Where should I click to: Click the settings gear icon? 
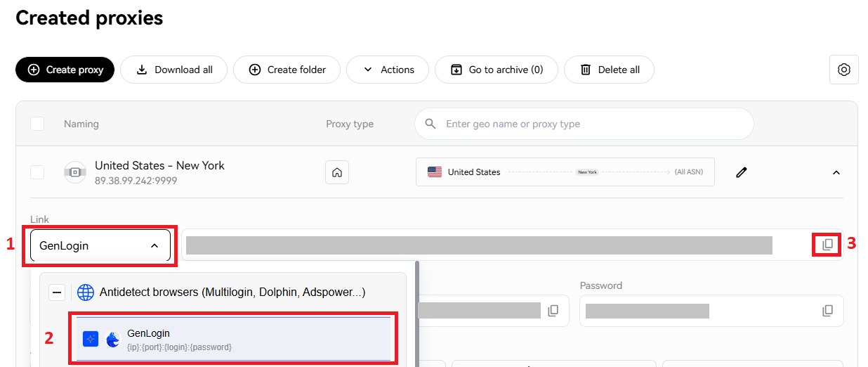(843, 70)
